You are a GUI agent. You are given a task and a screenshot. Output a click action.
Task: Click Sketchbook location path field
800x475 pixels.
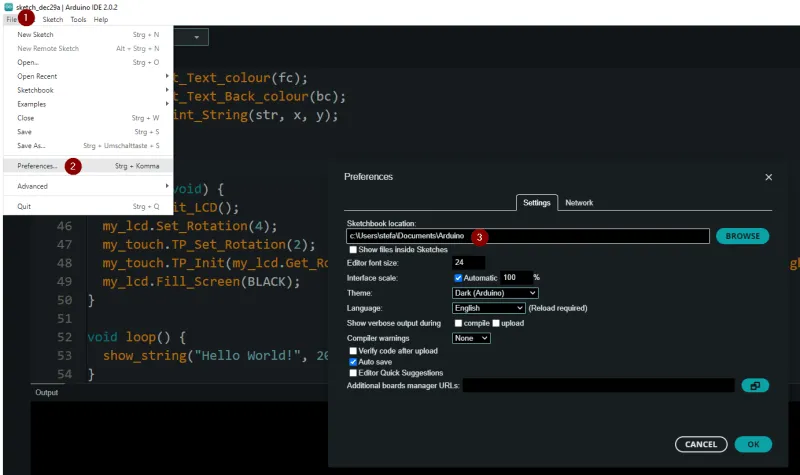coord(528,236)
